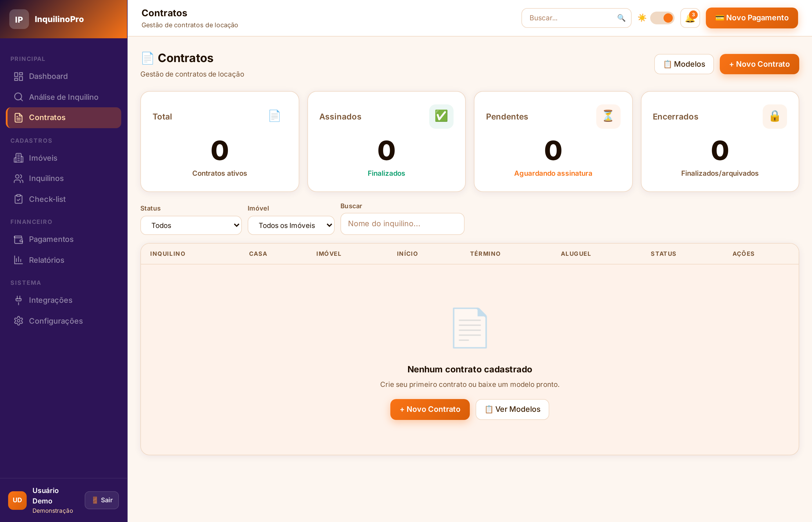The width and height of the screenshot is (812, 522).
Task: Open Integrações from the sidebar
Action: [x=50, y=300]
